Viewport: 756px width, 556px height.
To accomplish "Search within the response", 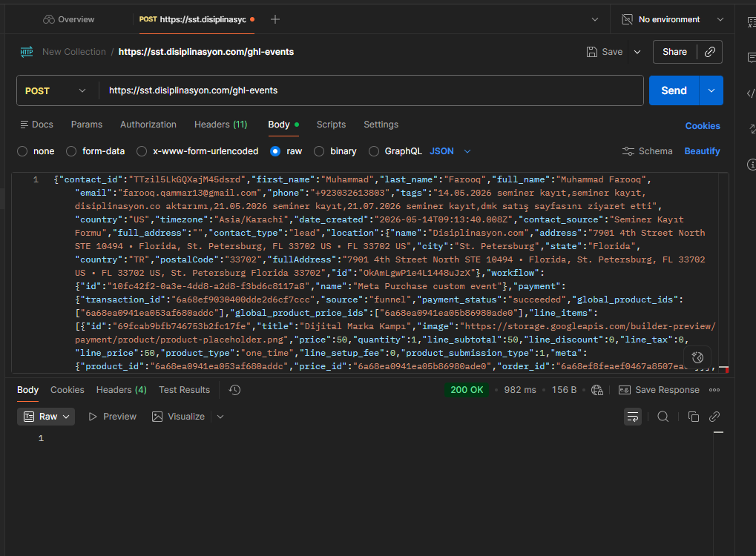I will 663,417.
